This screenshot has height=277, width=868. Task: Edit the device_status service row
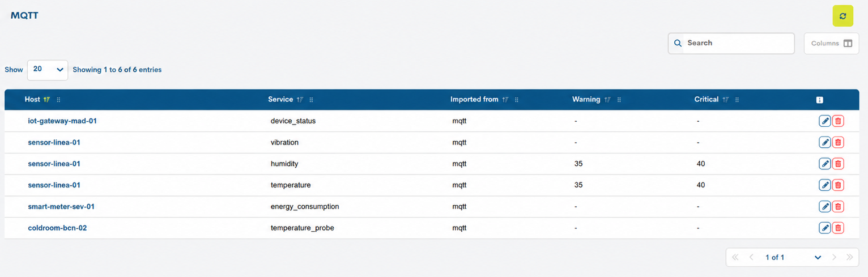click(825, 121)
